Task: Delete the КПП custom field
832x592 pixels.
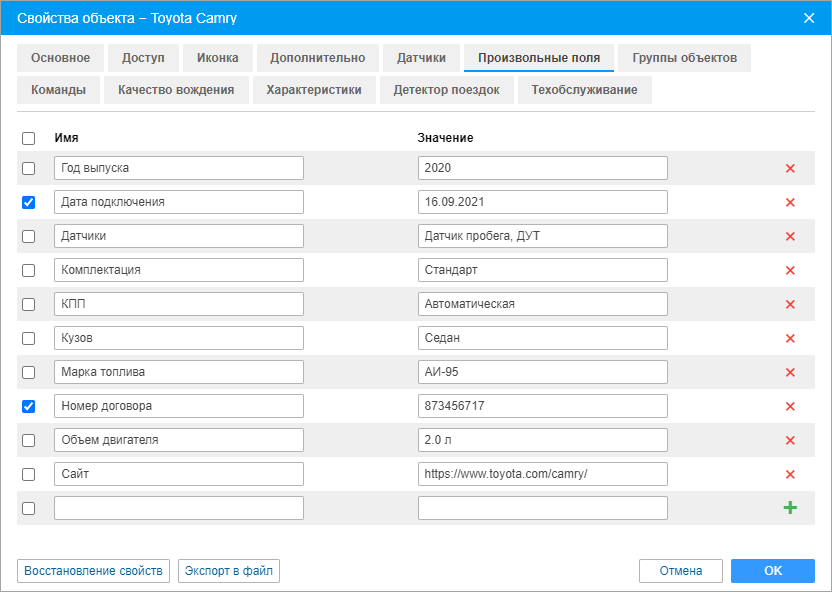Action: click(x=790, y=304)
